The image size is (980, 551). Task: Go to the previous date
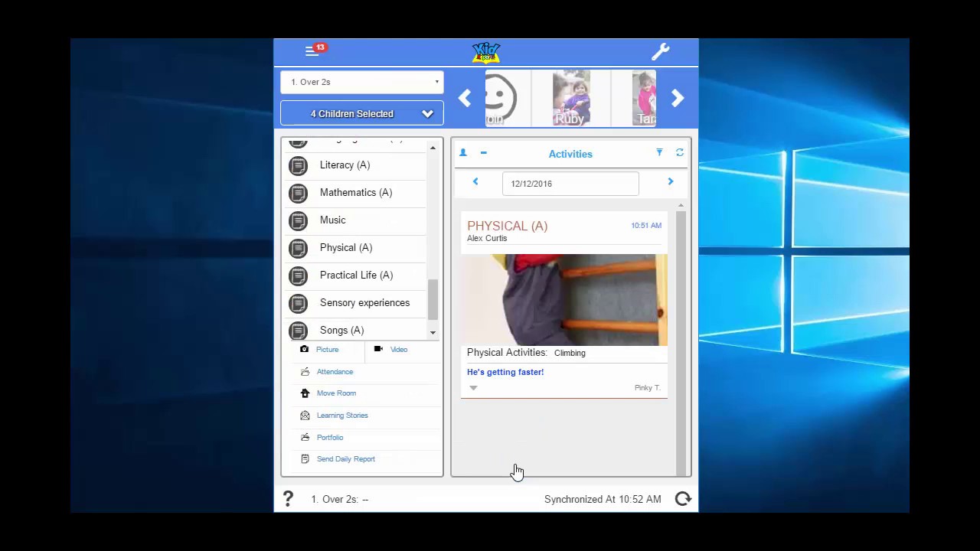(475, 181)
